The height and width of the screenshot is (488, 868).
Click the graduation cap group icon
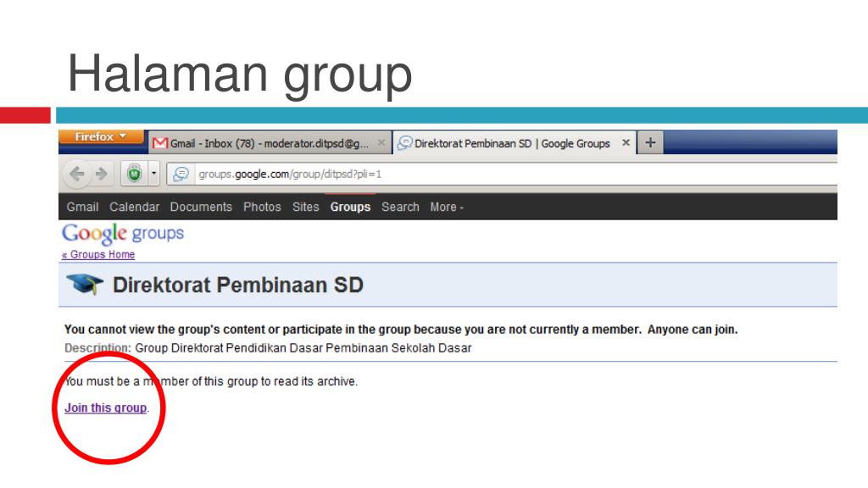(85, 285)
